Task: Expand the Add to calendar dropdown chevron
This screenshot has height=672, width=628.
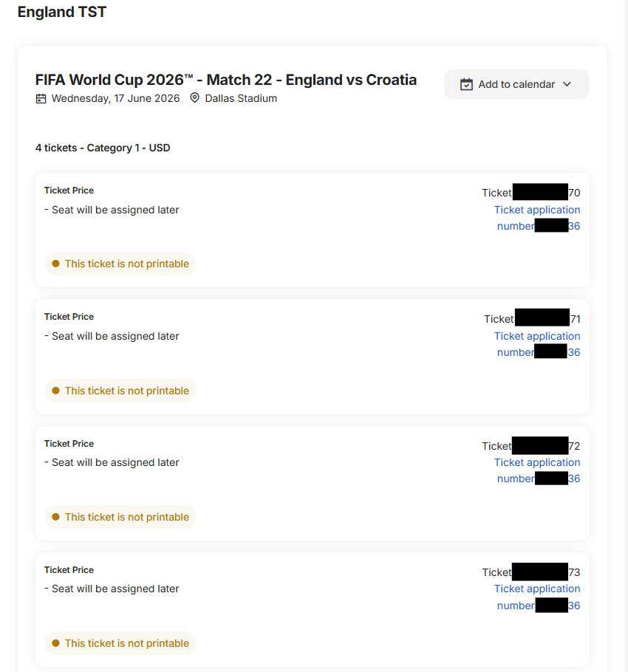Action: point(567,84)
